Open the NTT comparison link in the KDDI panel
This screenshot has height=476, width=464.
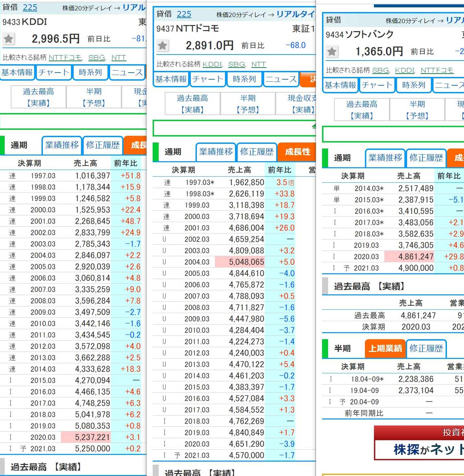(x=119, y=58)
